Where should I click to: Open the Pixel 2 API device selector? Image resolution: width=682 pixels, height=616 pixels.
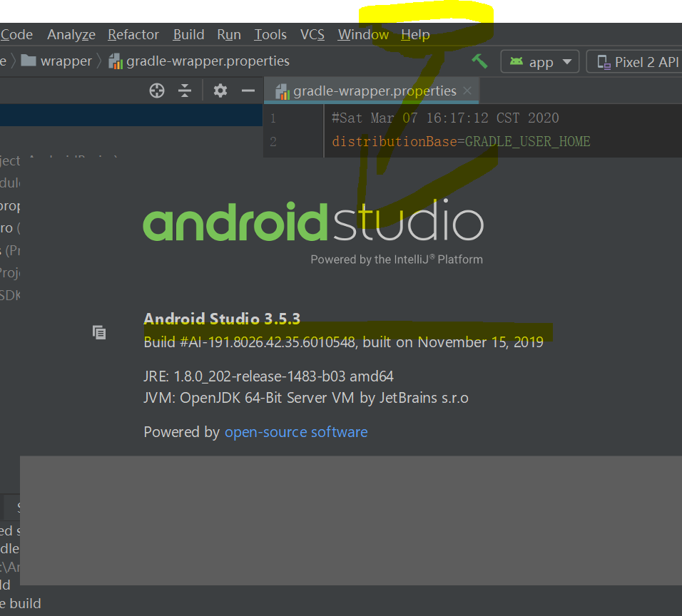(x=636, y=62)
